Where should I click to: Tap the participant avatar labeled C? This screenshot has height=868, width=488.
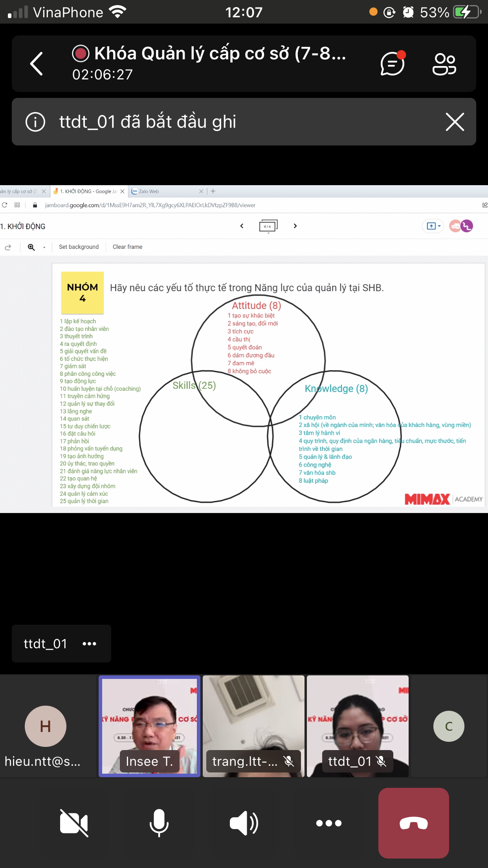click(449, 726)
